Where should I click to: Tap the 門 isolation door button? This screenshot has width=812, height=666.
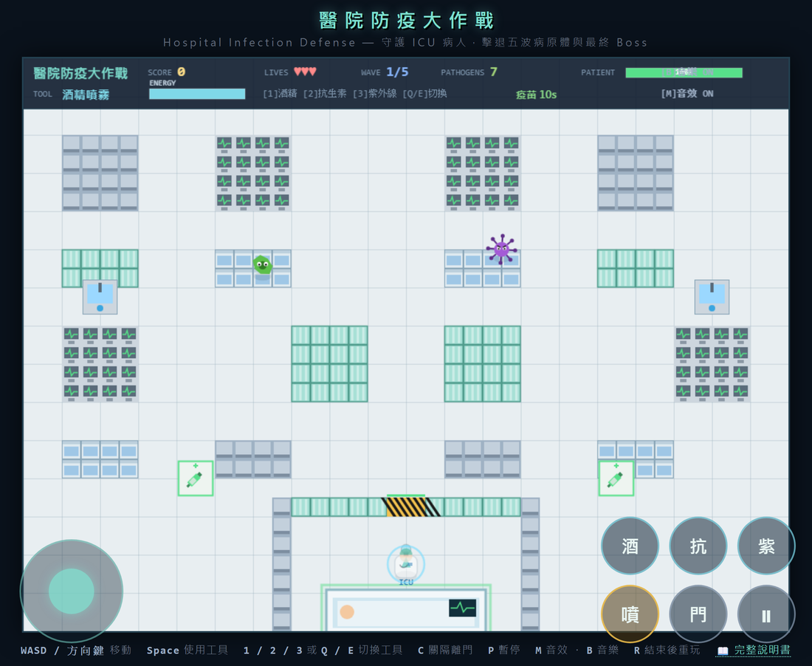(698, 614)
